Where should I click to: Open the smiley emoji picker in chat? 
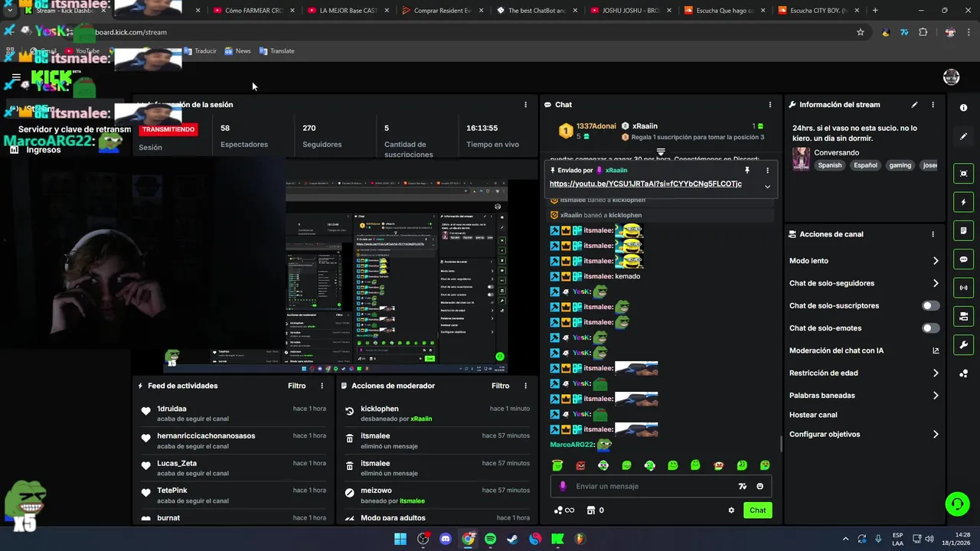[760, 486]
